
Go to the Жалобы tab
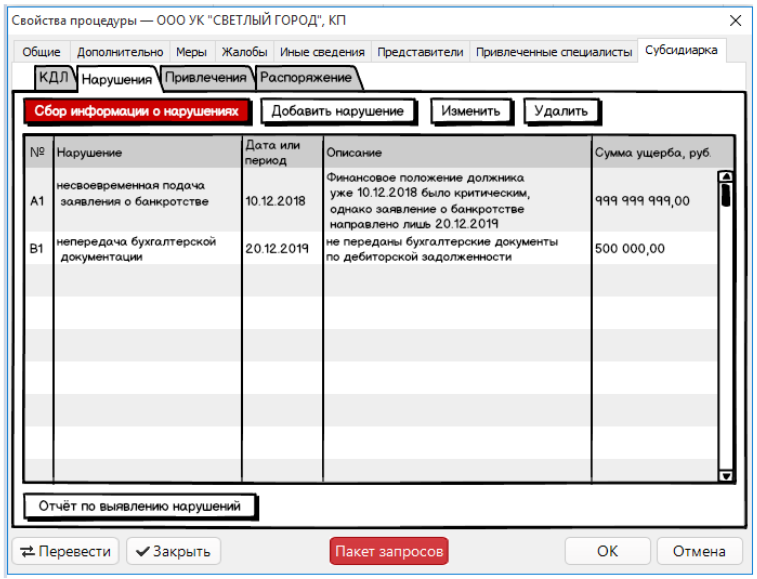tap(244, 52)
